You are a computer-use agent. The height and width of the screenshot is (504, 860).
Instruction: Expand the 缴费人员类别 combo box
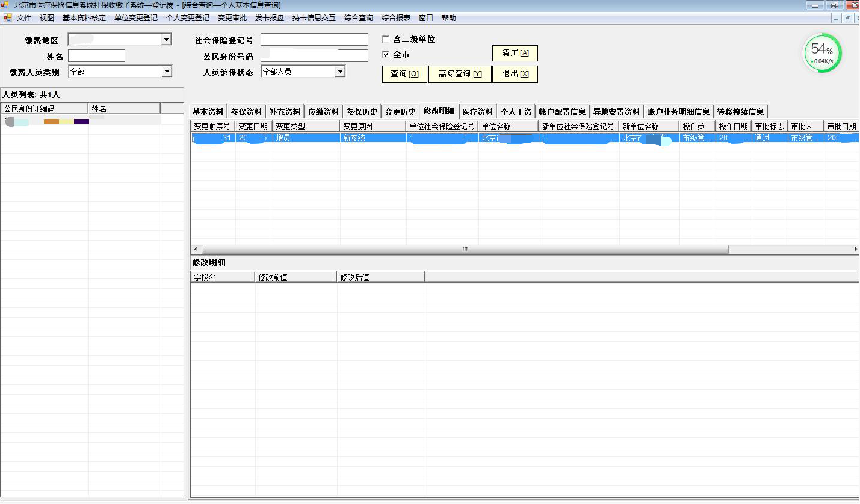click(x=167, y=72)
